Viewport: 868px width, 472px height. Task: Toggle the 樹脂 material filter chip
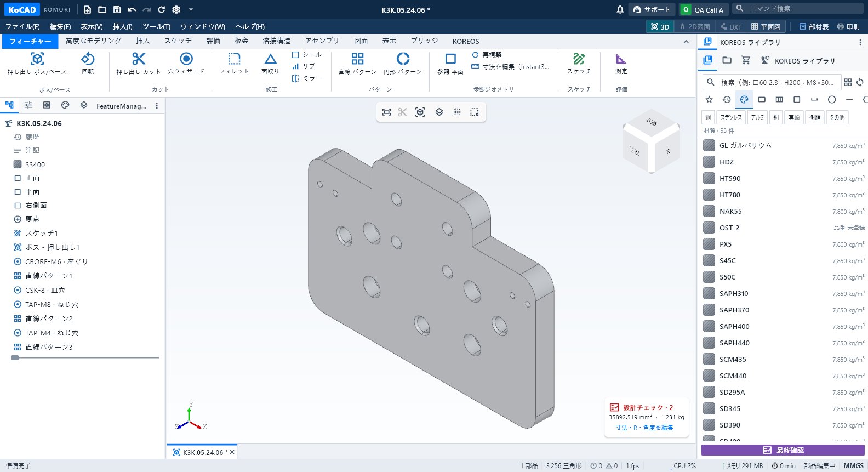[815, 117]
